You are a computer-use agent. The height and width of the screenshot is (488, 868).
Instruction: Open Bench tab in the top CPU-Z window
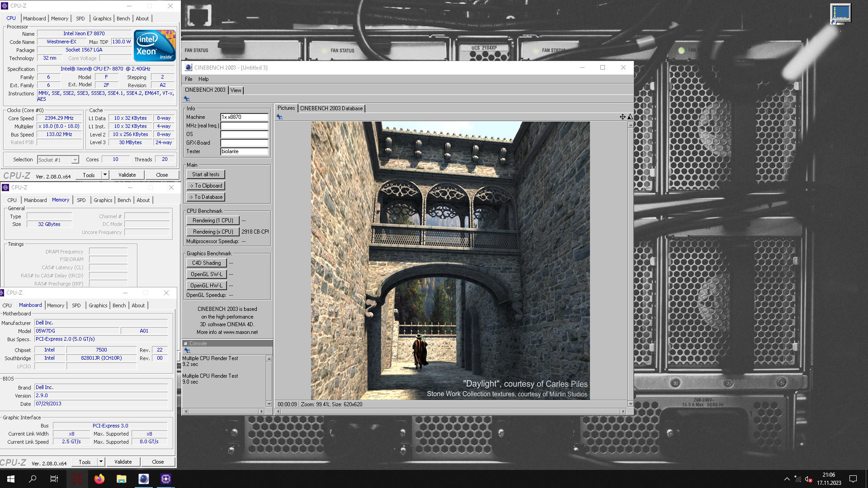pyautogui.click(x=123, y=19)
